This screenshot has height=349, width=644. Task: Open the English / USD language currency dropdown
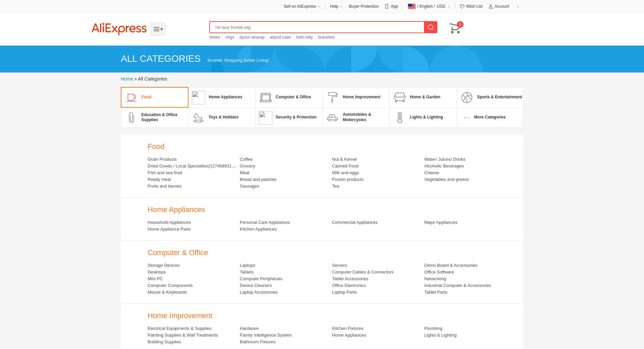(429, 6)
